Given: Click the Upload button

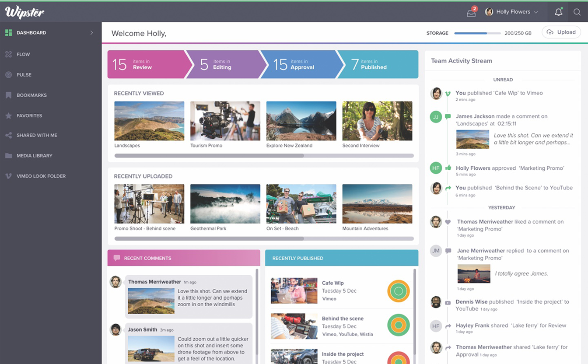Looking at the screenshot, I should 561,32.
